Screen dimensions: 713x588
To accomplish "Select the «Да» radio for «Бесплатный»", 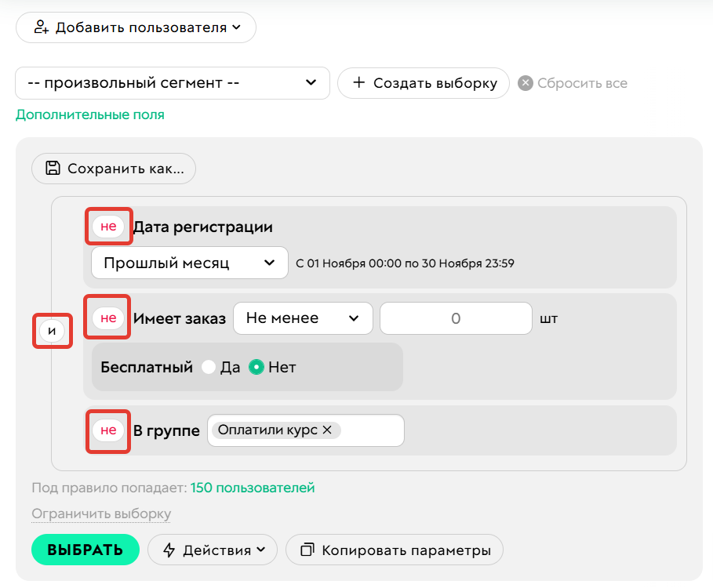I will (x=209, y=366).
